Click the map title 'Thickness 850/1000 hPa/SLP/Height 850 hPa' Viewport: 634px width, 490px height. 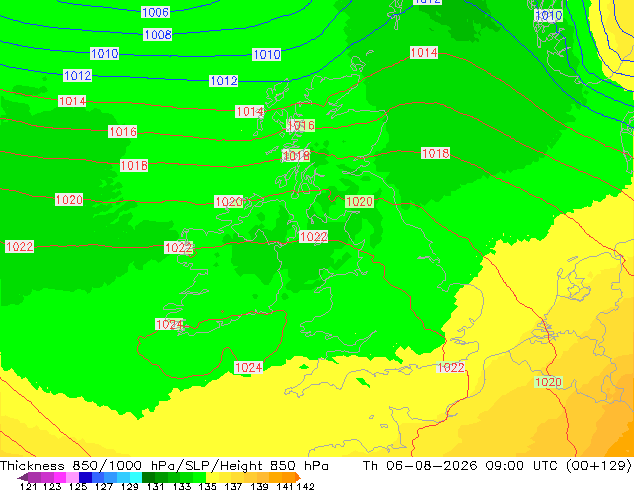[x=164, y=466]
